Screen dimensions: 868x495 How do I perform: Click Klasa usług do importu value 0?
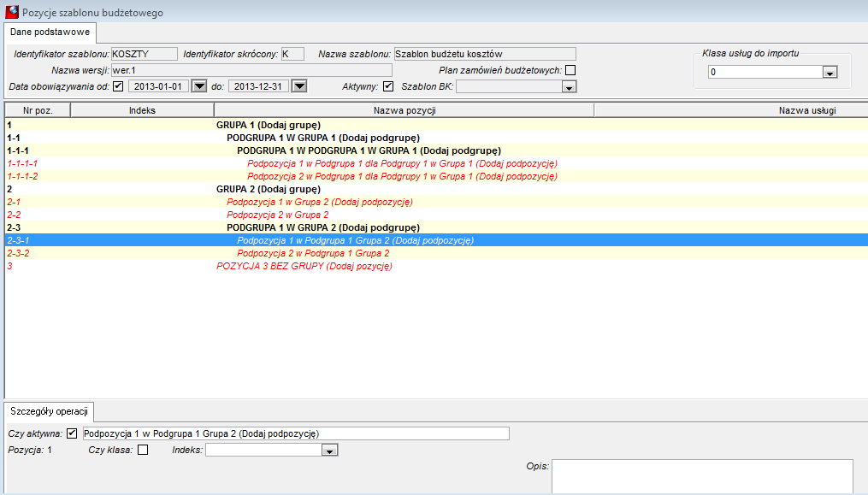click(765, 72)
